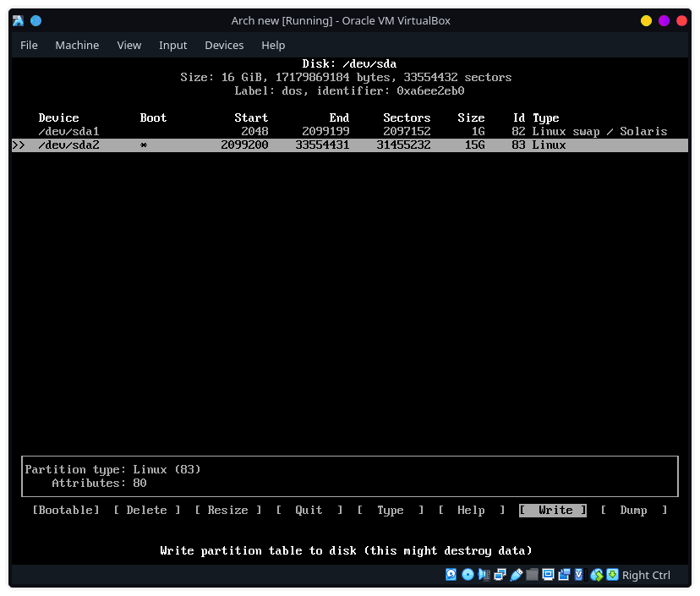
Task: Click the /dev/sda2 partition row
Action: [x=349, y=145]
